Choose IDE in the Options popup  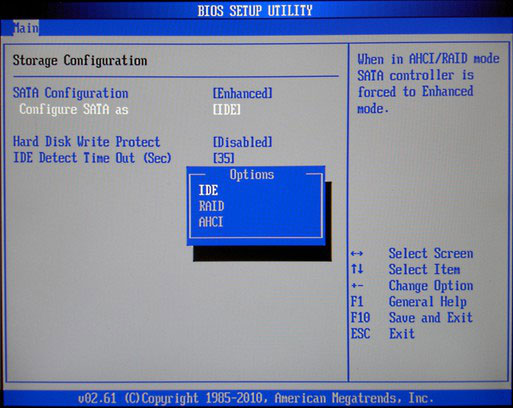click(x=208, y=190)
